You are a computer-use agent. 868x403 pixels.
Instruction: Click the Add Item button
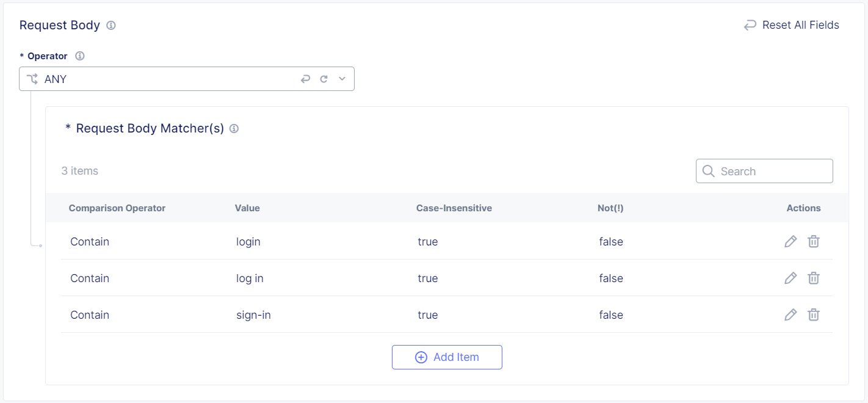click(447, 357)
